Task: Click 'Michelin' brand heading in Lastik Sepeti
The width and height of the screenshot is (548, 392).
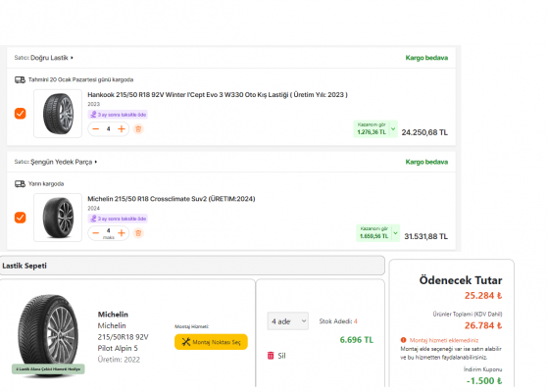Action: [x=113, y=315]
